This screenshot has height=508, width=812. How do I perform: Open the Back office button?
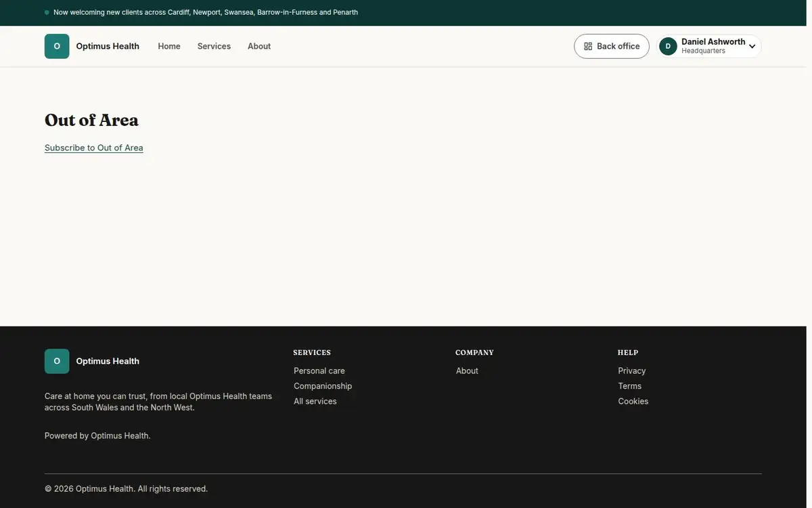click(x=612, y=46)
